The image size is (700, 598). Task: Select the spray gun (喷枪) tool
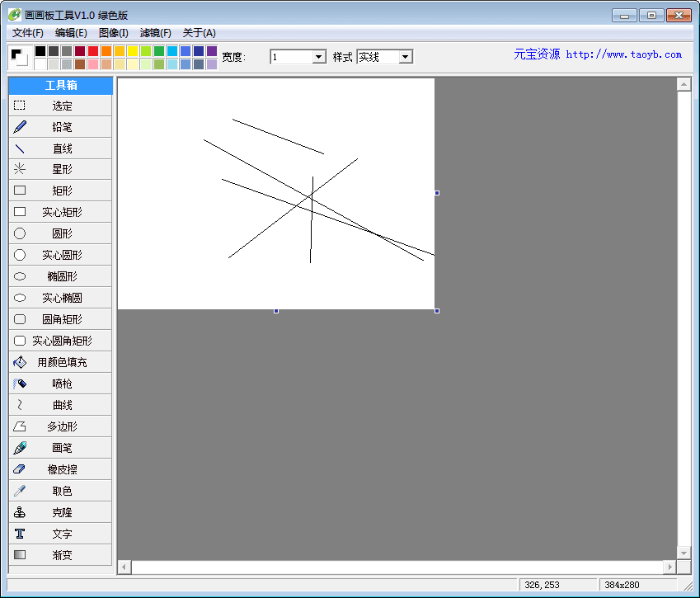pyautogui.click(x=60, y=384)
